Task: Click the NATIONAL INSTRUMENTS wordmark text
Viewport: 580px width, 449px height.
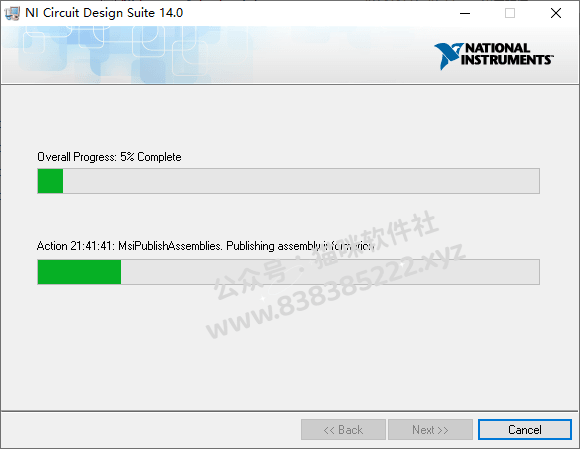Action: [507, 54]
